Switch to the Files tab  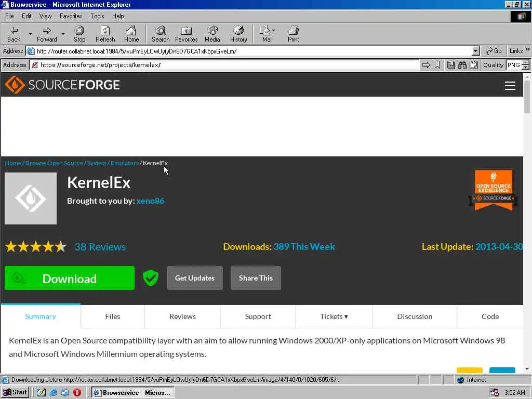pos(113,316)
